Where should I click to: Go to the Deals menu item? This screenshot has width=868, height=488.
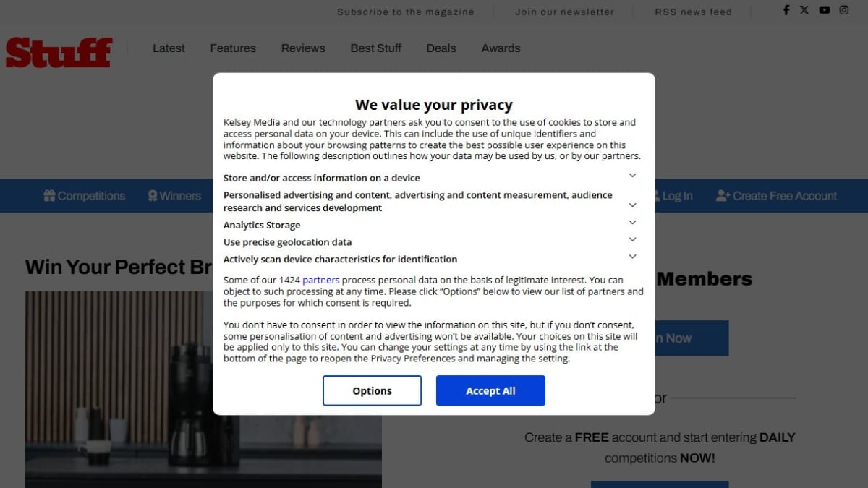[441, 48]
